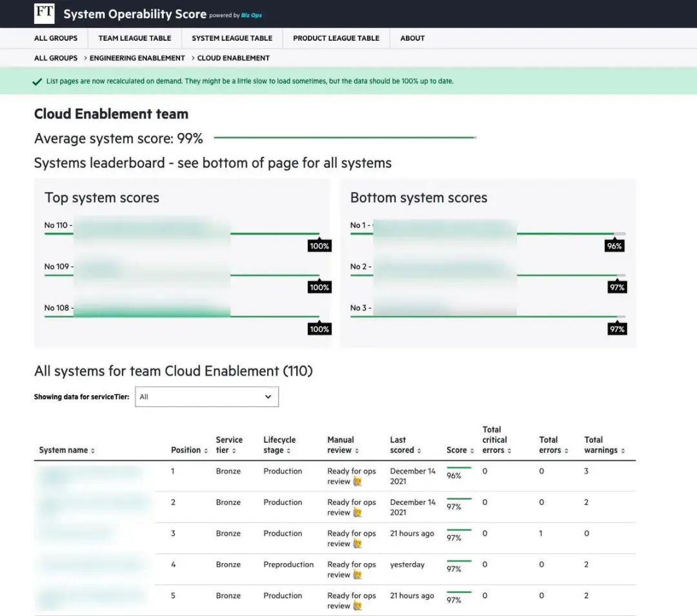
Task: Sort by Total critical errors column
Action: pos(496,440)
